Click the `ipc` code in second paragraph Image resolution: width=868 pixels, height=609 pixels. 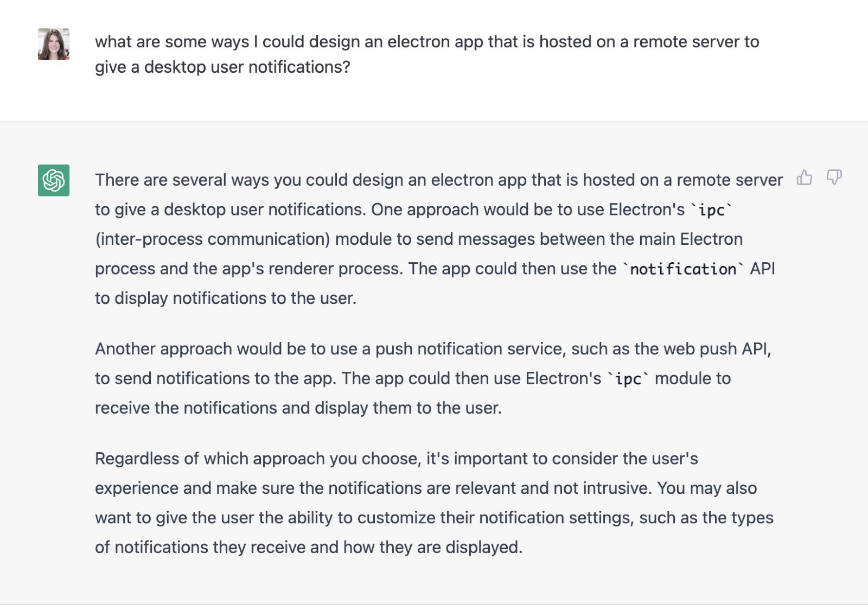click(628, 379)
